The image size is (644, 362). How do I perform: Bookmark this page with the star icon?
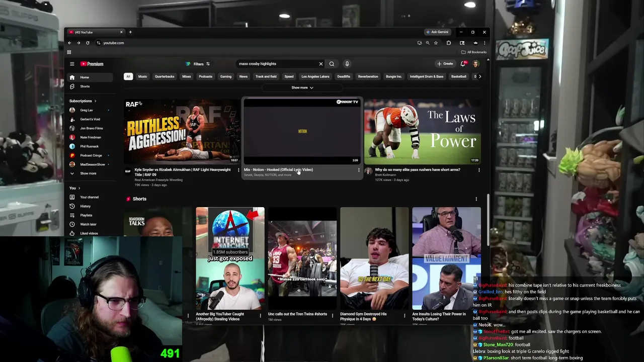pyautogui.click(x=436, y=43)
